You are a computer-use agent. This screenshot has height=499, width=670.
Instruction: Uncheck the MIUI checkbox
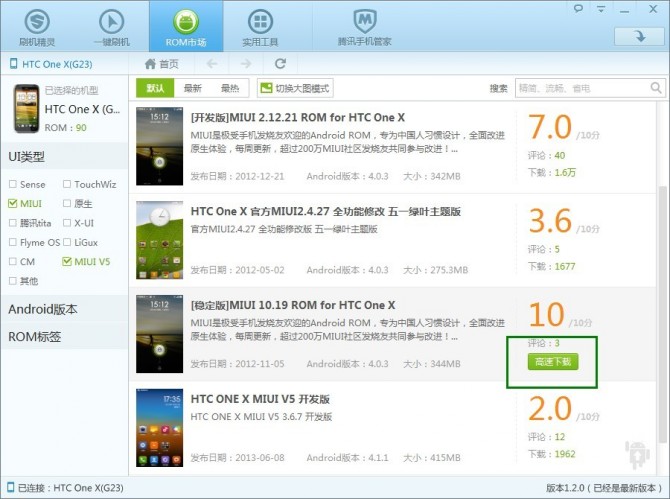(x=13, y=203)
